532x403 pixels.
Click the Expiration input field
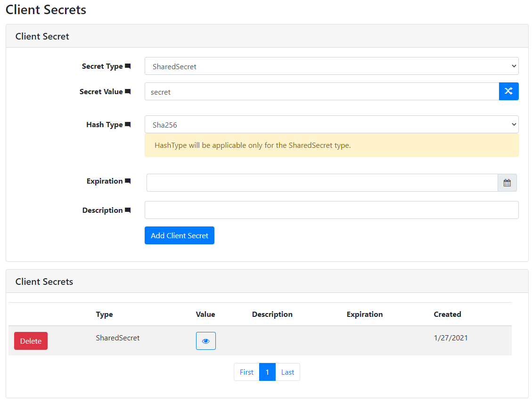pos(306,183)
